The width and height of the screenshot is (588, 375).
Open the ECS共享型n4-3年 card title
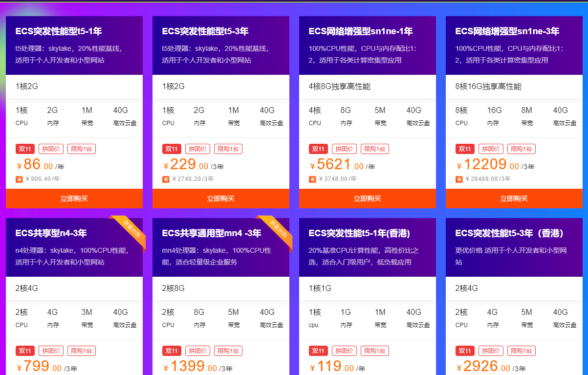point(51,233)
